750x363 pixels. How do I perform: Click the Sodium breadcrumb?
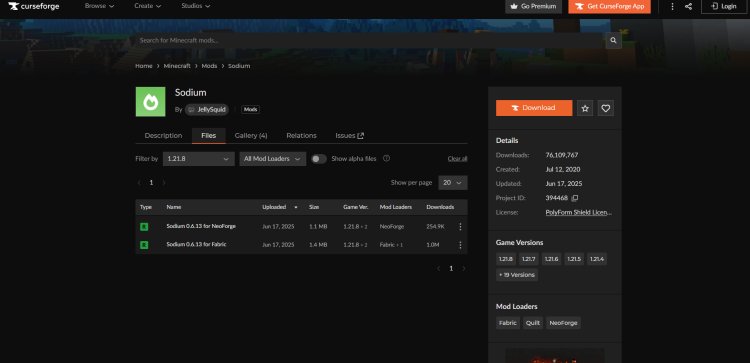point(239,66)
